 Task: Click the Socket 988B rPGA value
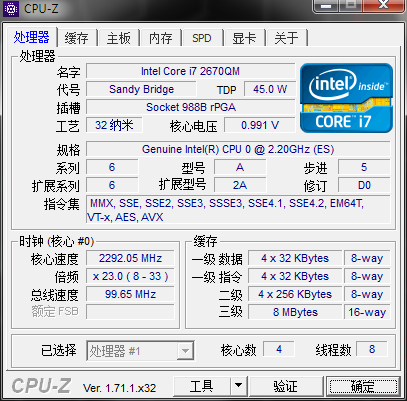(190, 107)
